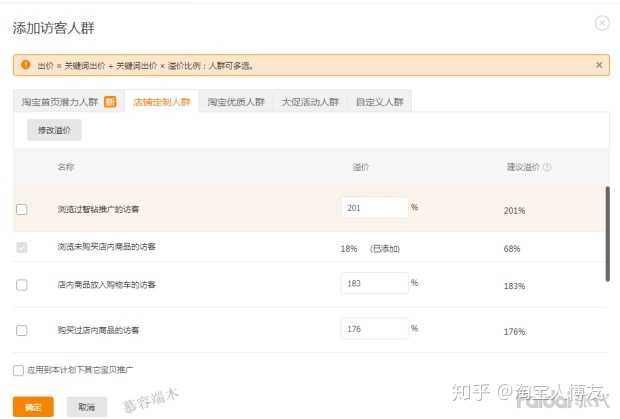The width and height of the screenshot is (620, 419).
Task: Check 浏览过智钻推广的访客 checkbox
Action: tap(22, 209)
